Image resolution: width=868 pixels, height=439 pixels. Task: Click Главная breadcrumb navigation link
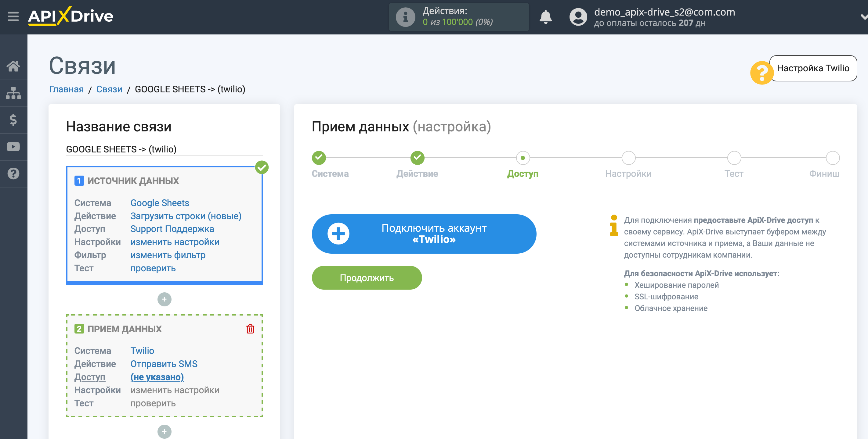65,88
